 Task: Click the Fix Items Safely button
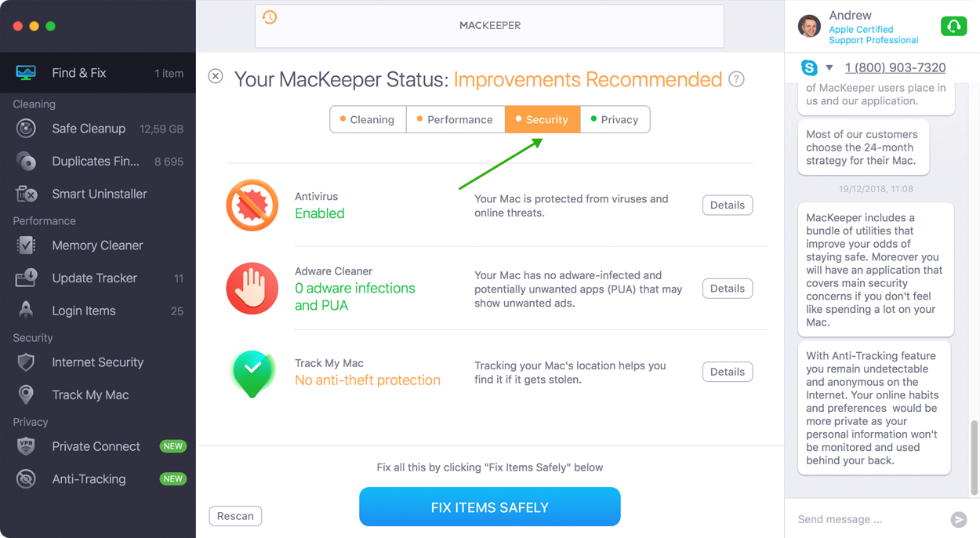(x=490, y=507)
